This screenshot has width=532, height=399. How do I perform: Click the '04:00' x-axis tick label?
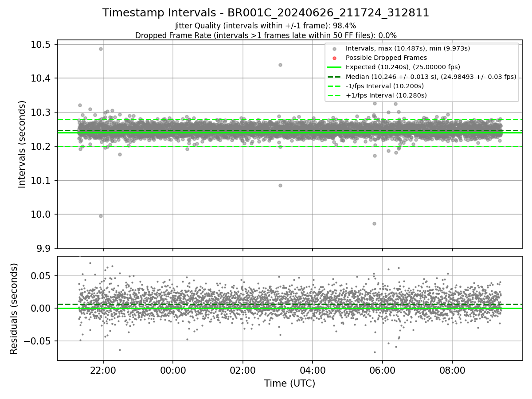[313, 371]
